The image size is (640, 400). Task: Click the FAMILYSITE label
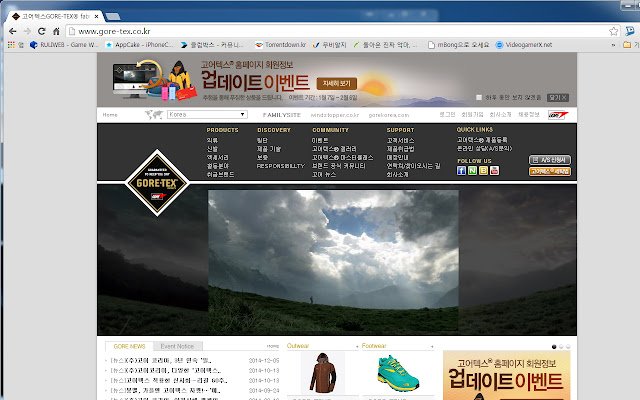click(282, 115)
